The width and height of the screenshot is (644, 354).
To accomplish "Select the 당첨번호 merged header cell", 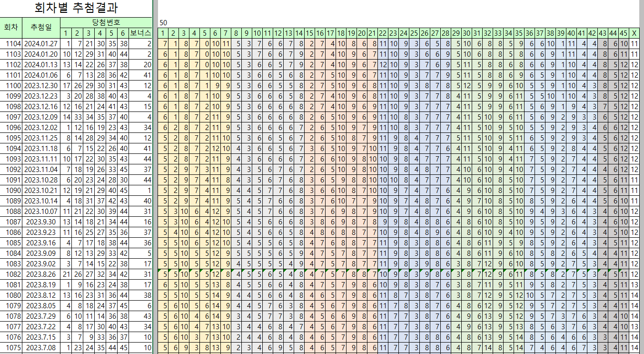I will click(107, 22).
